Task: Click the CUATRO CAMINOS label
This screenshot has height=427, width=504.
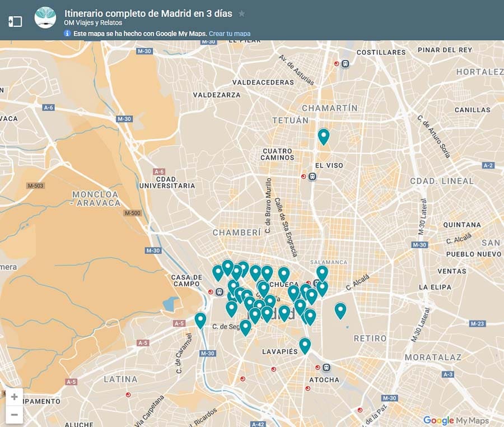Action: tap(277, 154)
